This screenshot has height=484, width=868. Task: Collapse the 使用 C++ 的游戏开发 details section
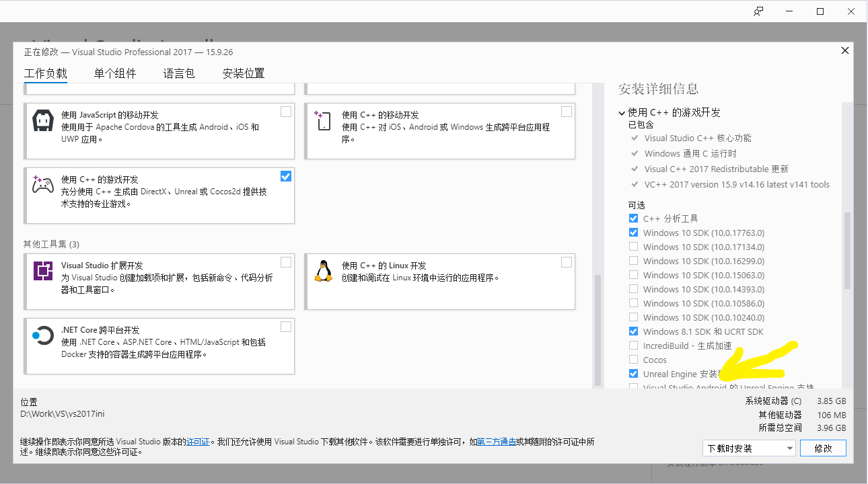coord(622,113)
